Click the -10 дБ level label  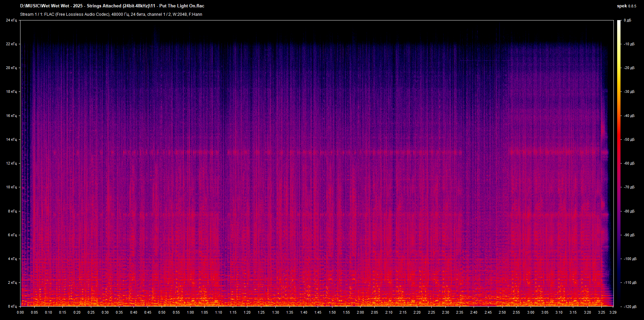[629, 44]
